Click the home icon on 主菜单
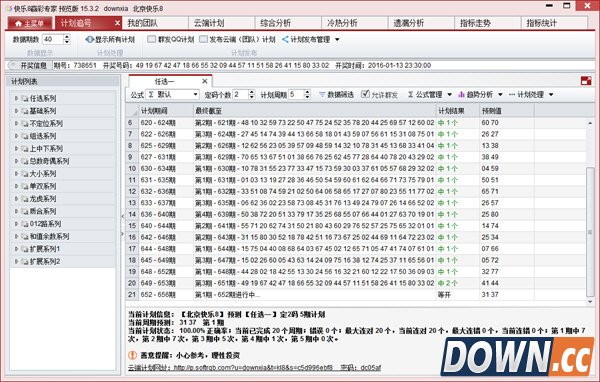The image size is (600, 382). click(x=18, y=24)
